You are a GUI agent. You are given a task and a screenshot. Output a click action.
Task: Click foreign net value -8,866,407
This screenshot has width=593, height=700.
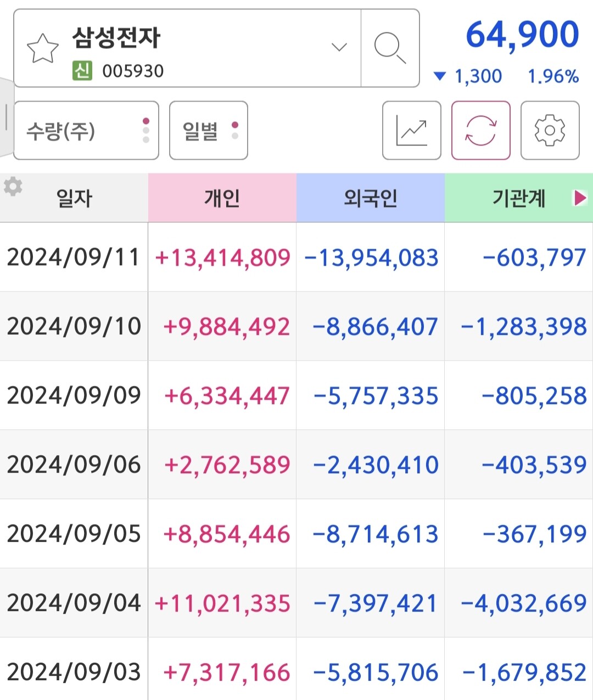375,327
